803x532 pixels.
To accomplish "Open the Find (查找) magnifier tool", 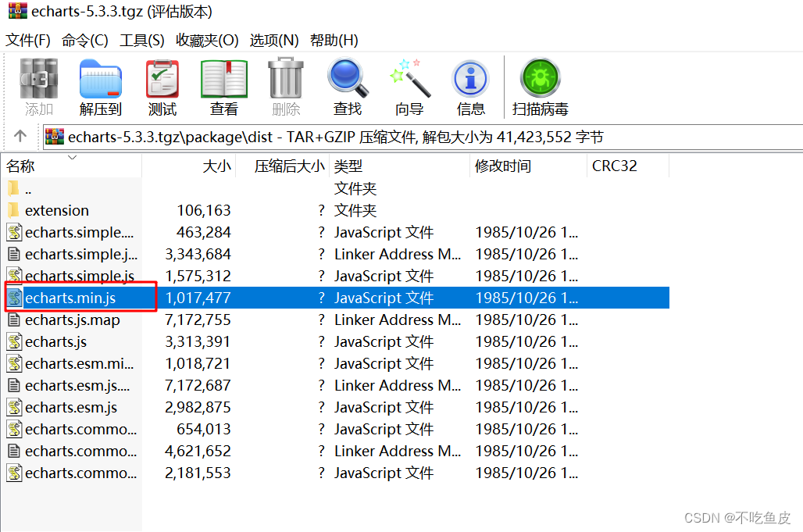I will [x=348, y=78].
